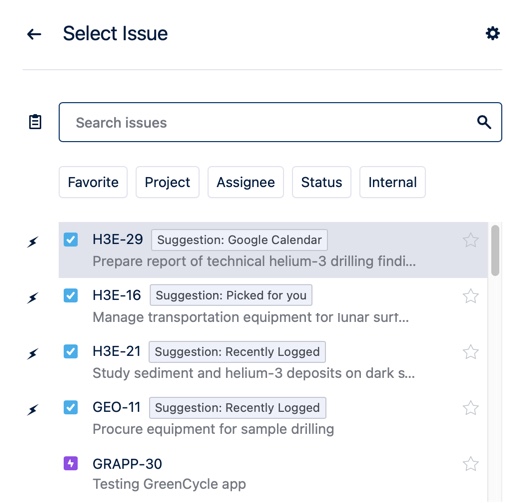Star the H3E-29 issue as favorite

click(471, 240)
